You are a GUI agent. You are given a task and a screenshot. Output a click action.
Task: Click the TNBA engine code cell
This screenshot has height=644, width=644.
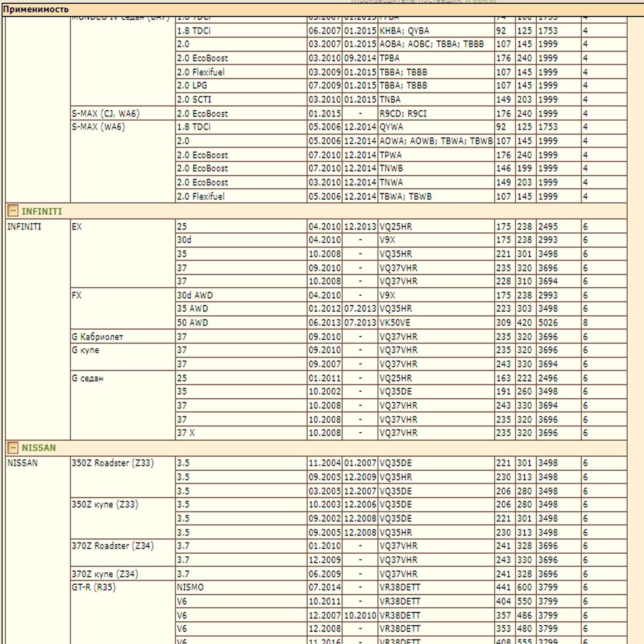click(x=436, y=99)
